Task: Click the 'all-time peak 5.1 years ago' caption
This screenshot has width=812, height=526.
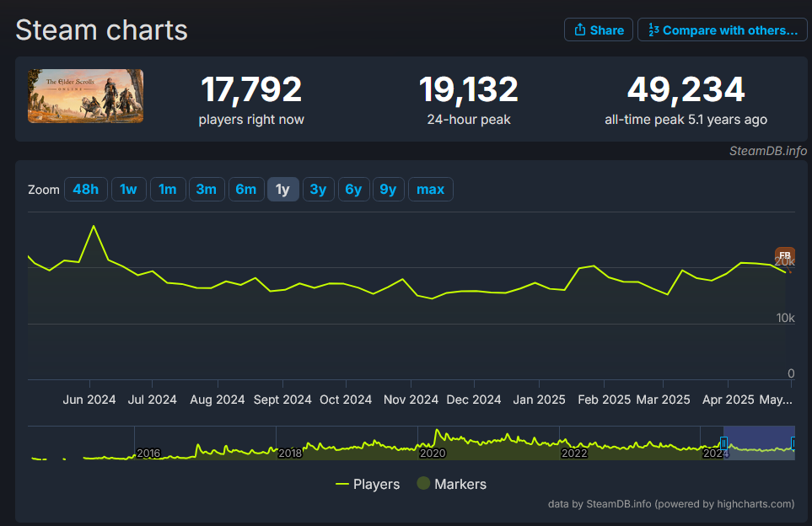Action: pos(686,120)
